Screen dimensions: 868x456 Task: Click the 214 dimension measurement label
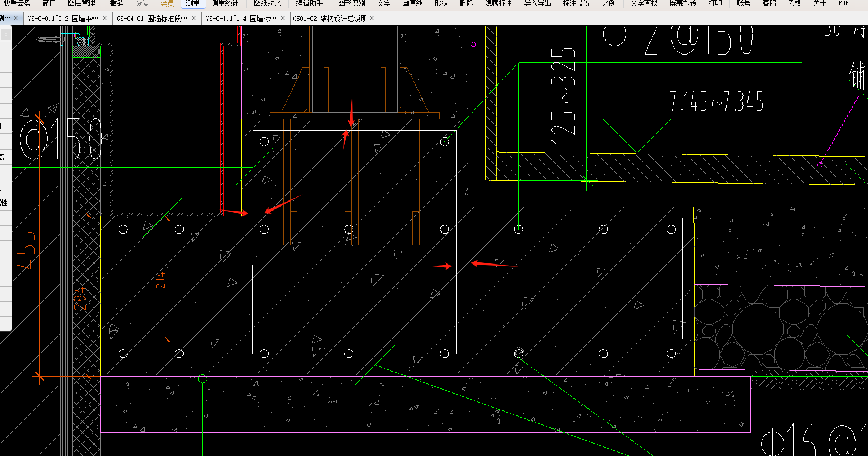[x=161, y=280]
